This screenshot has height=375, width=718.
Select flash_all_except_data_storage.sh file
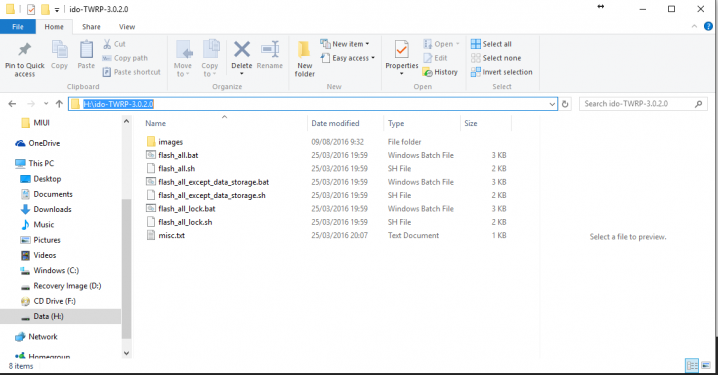(212, 195)
